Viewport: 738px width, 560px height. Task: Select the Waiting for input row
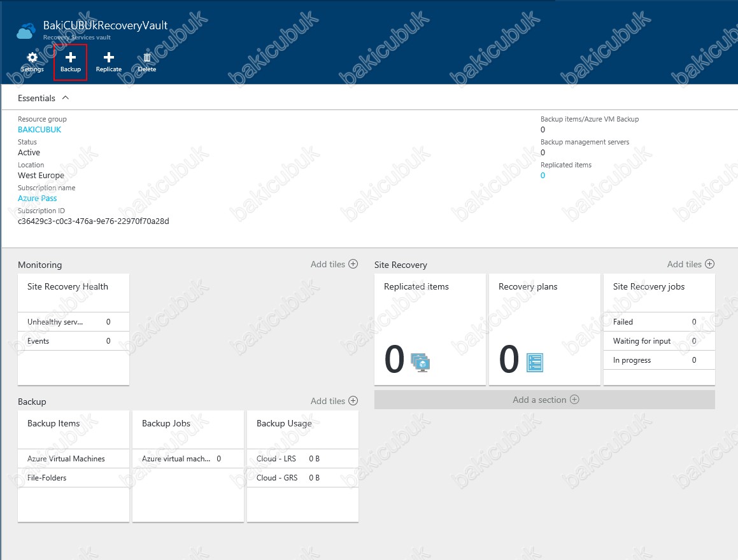(x=659, y=341)
